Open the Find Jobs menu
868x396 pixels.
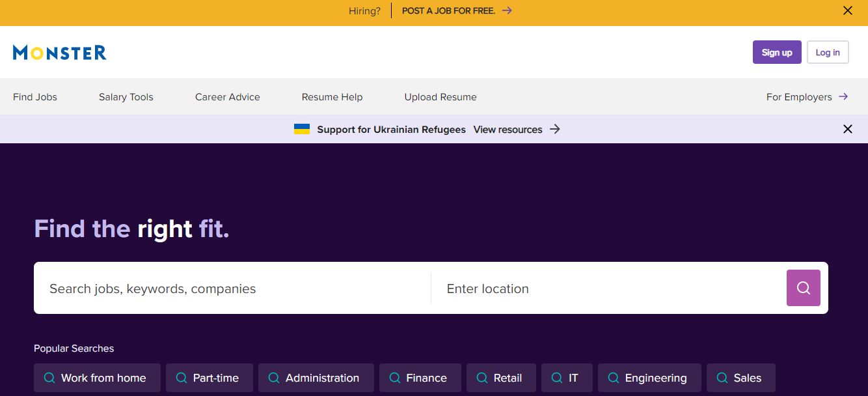pos(35,97)
